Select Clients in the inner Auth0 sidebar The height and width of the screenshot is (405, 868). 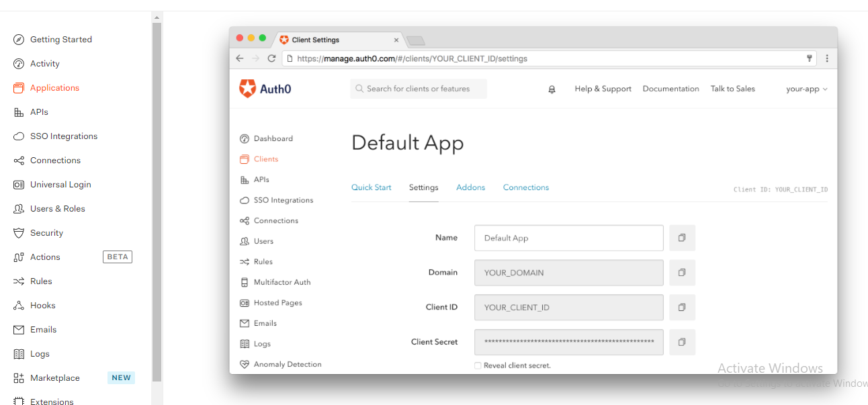pyautogui.click(x=259, y=159)
